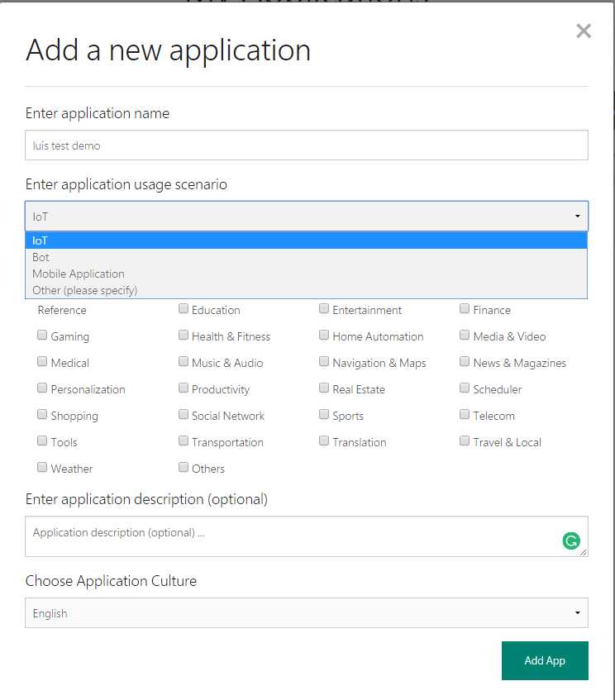This screenshot has height=700, width=615.
Task: Check the Productivity checkbox
Action: 184,388
